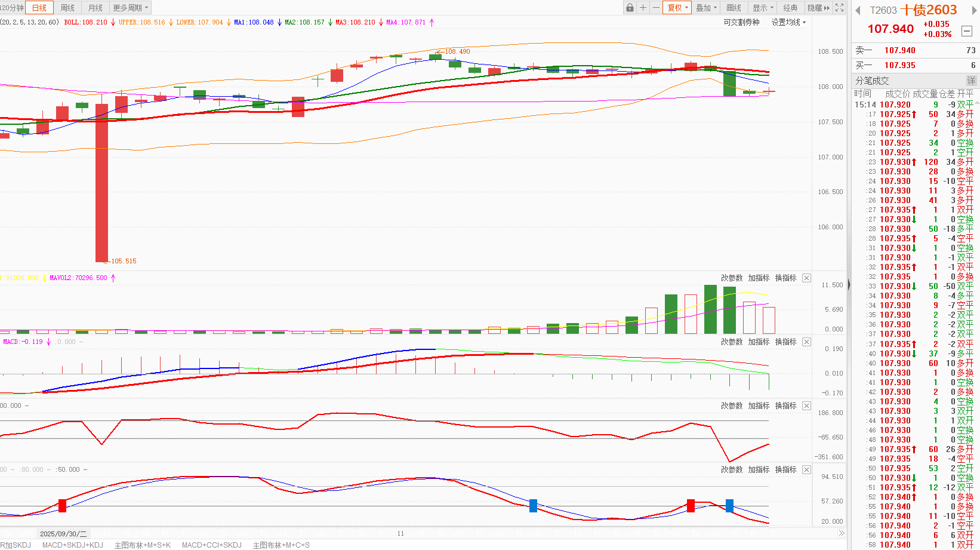980x550 pixels.
Task: Open the 复权 dropdown
Action: pyautogui.click(x=677, y=8)
